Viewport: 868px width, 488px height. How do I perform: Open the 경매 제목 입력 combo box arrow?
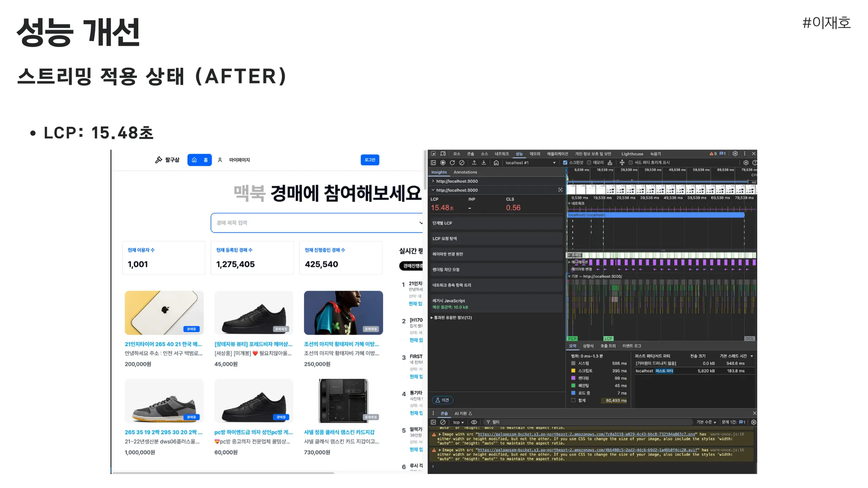click(x=420, y=223)
